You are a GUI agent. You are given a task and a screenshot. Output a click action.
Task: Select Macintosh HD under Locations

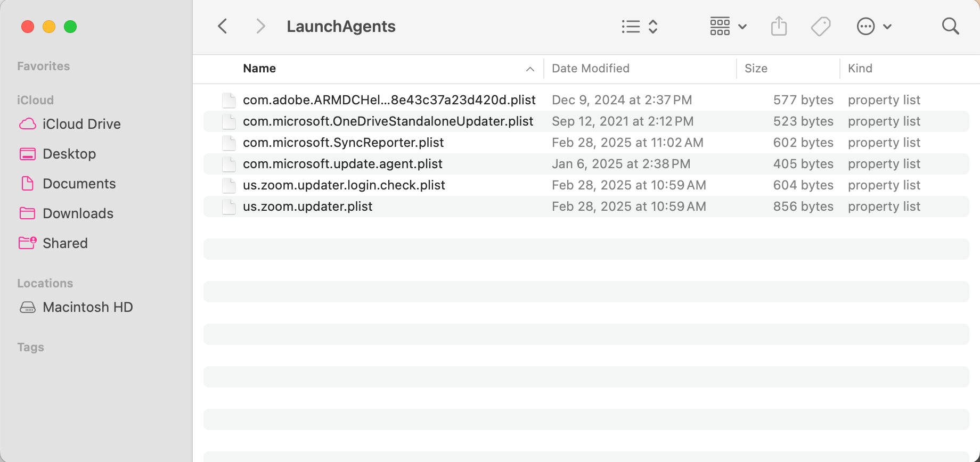(x=87, y=307)
